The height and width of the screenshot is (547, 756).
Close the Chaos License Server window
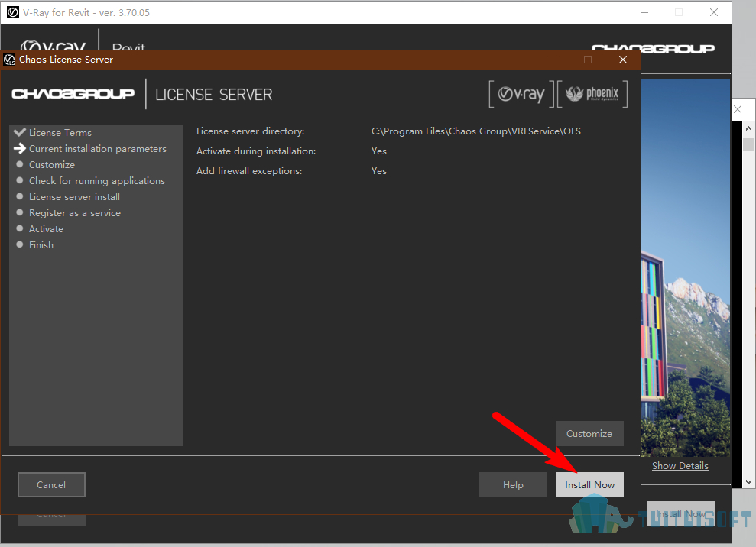(623, 60)
